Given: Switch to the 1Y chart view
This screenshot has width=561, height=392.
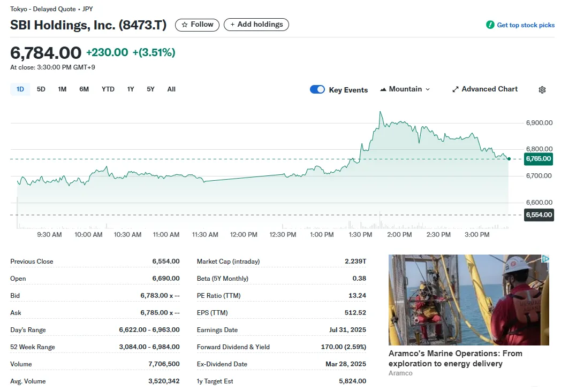Looking at the screenshot, I should click(x=131, y=89).
